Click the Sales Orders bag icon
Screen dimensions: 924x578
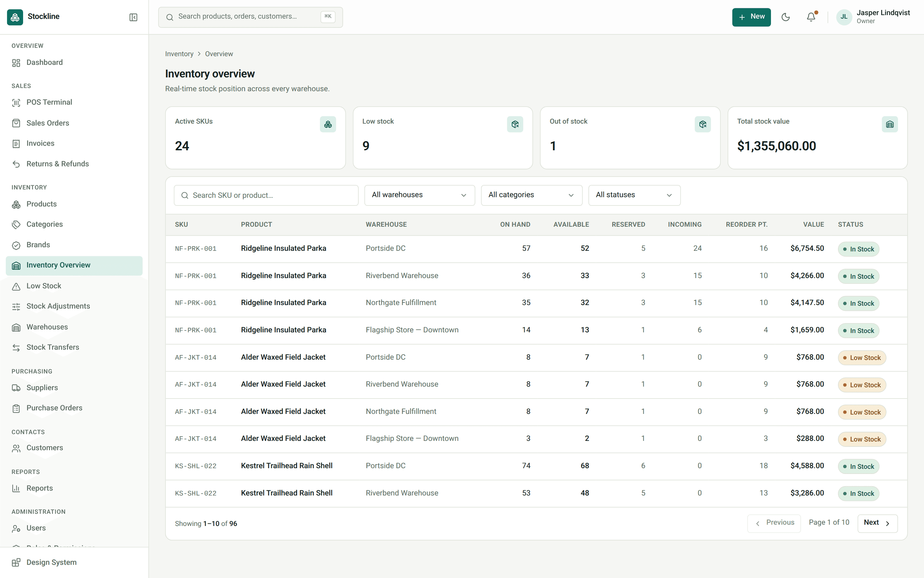tap(16, 123)
